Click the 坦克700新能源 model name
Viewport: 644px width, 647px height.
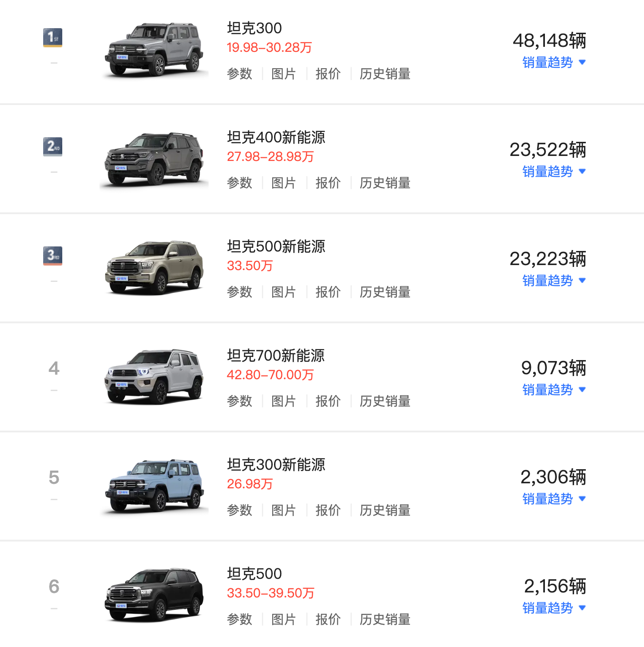(x=275, y=356)
